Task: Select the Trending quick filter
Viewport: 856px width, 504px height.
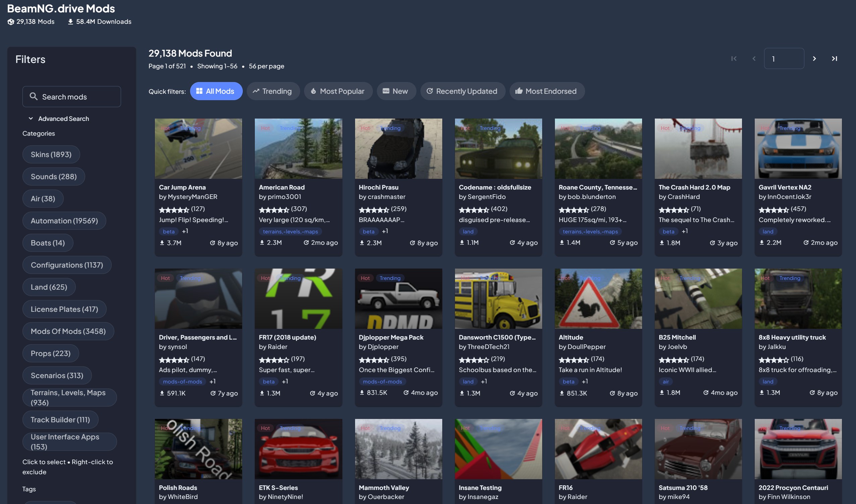Action: click(x=273, y=91)
